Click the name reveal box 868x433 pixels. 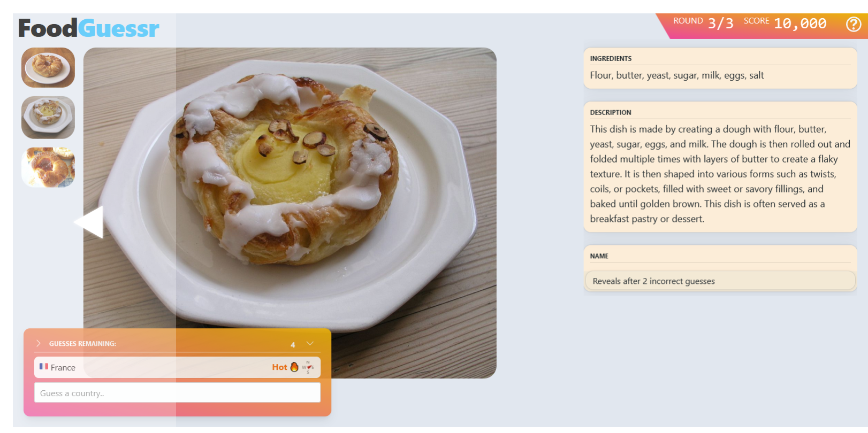[720, 281]
